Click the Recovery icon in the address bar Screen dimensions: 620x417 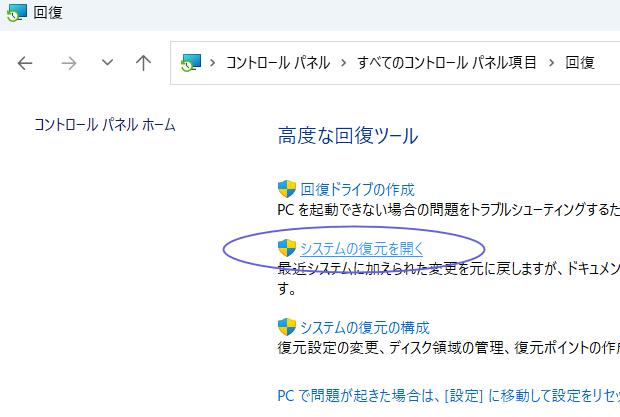click(x=191, y=63)
